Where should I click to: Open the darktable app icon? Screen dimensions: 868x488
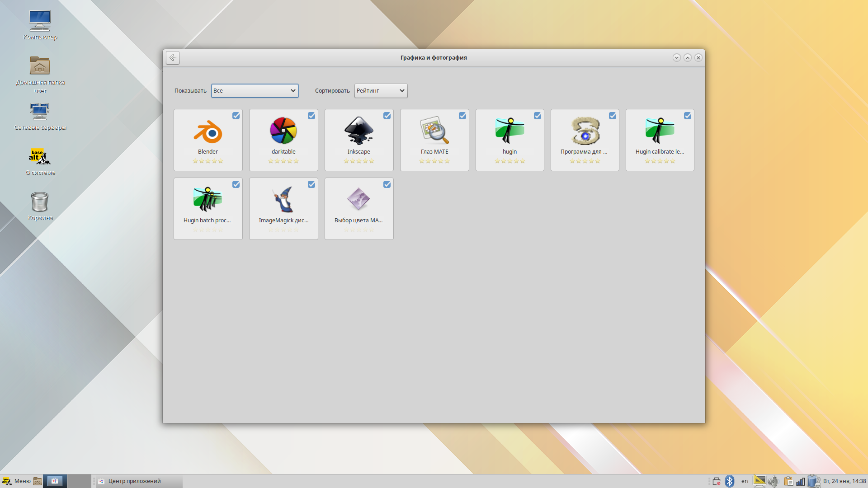point(283,131)
